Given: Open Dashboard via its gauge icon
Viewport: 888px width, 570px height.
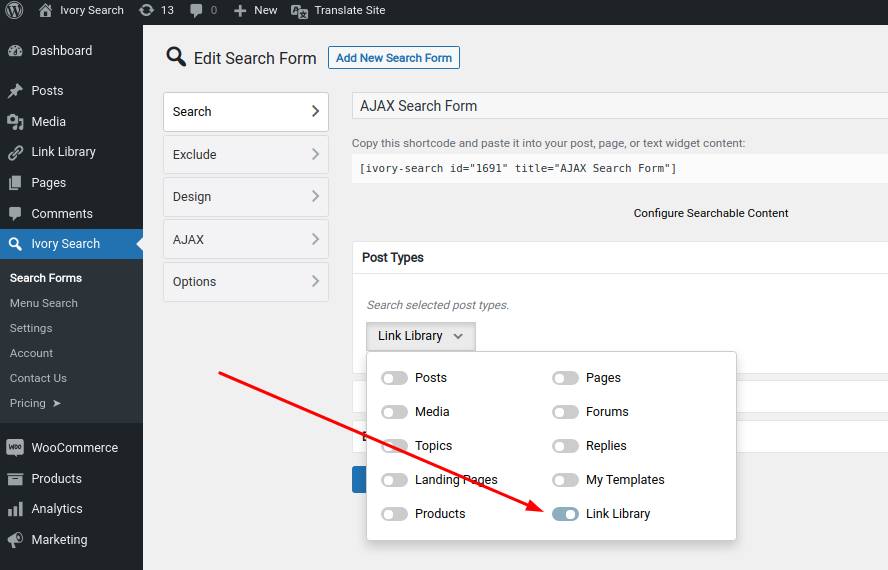Looking at the screenshot, I should (x=15, y=51).
